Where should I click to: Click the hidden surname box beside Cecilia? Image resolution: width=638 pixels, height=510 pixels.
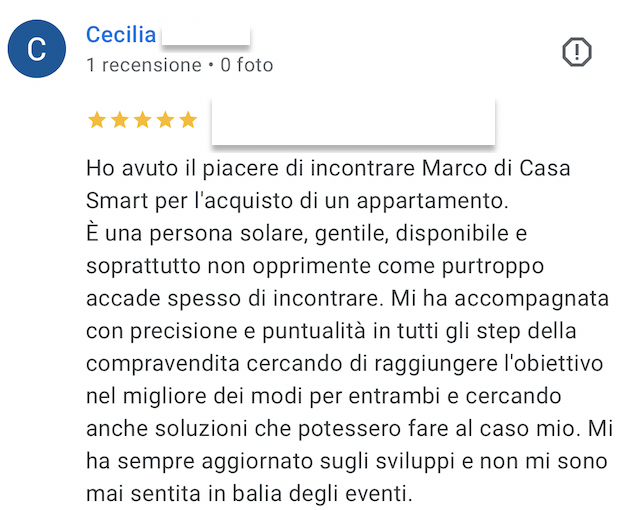pos(205,36)
